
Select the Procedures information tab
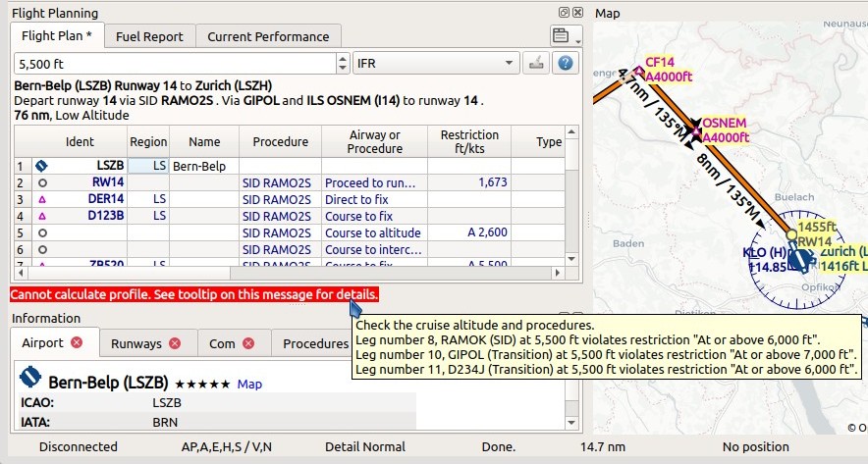click(x=315, y=343)
